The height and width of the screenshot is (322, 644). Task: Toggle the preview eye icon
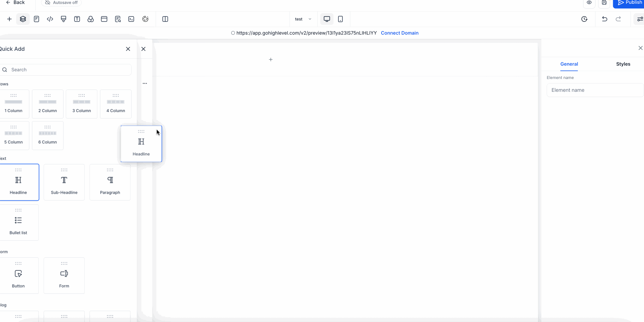point(589,3)
